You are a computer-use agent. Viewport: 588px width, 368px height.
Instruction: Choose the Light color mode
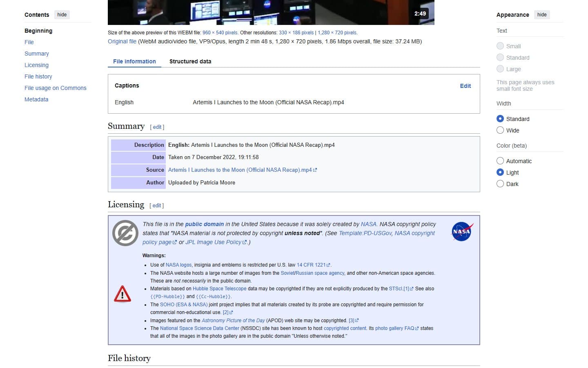coord(500,172)
